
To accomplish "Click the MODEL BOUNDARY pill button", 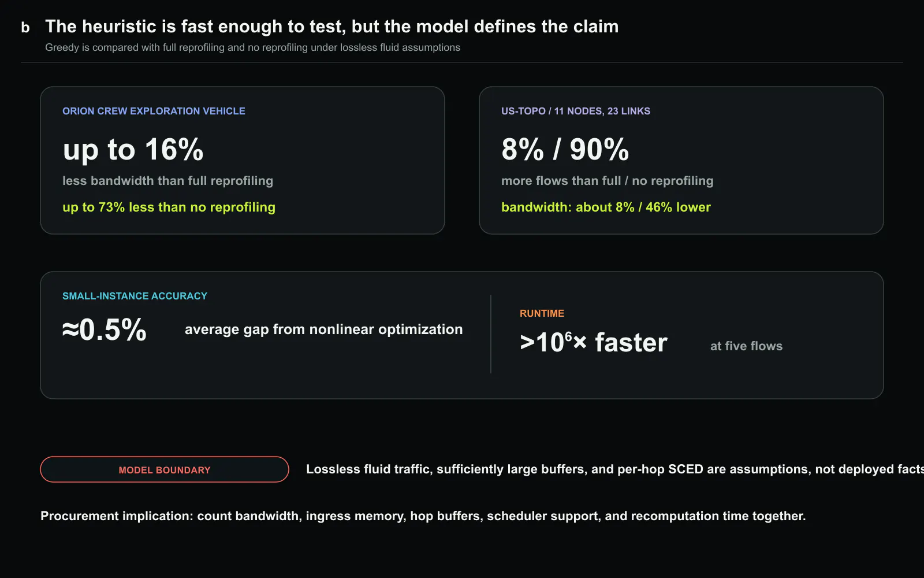I will coord(165,469).
